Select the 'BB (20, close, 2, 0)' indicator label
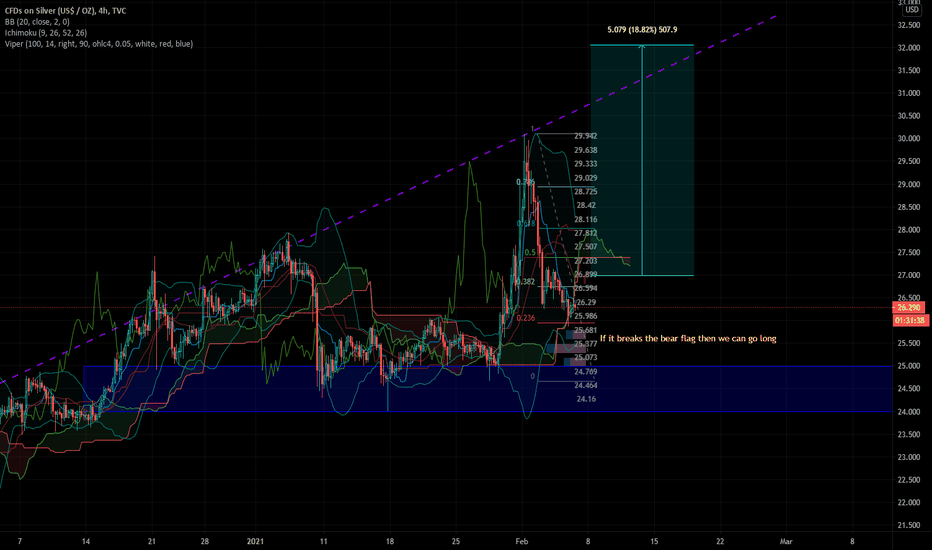 pos(37,22)
